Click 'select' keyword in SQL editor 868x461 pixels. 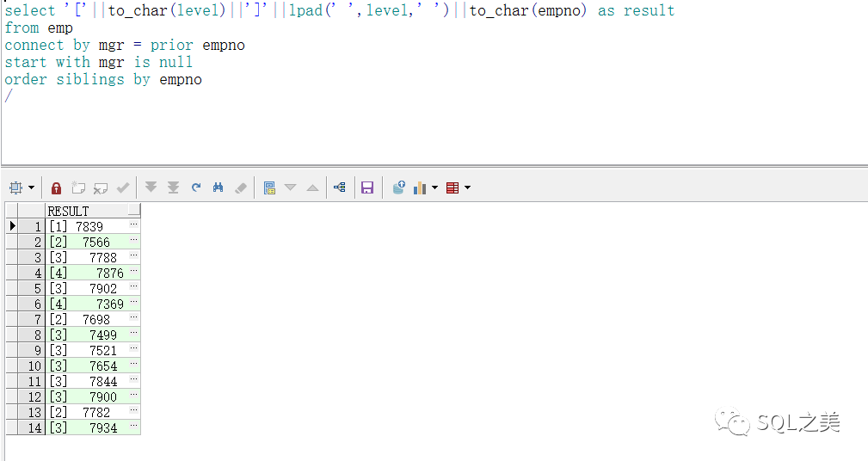tap(30, 10)
